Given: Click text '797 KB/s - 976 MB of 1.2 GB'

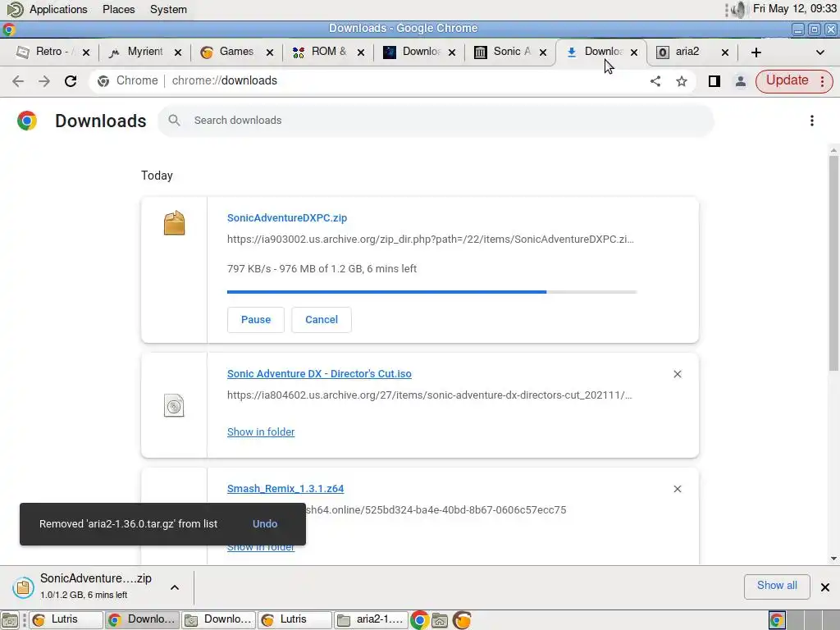Looking at the screenshot, I should click(x=295, y=269).
